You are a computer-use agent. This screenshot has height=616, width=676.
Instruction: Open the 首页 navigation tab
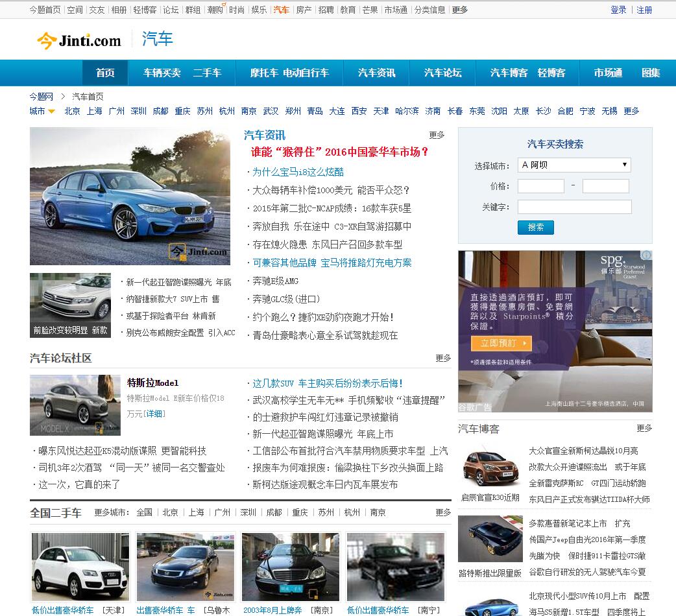pos(105,73)
